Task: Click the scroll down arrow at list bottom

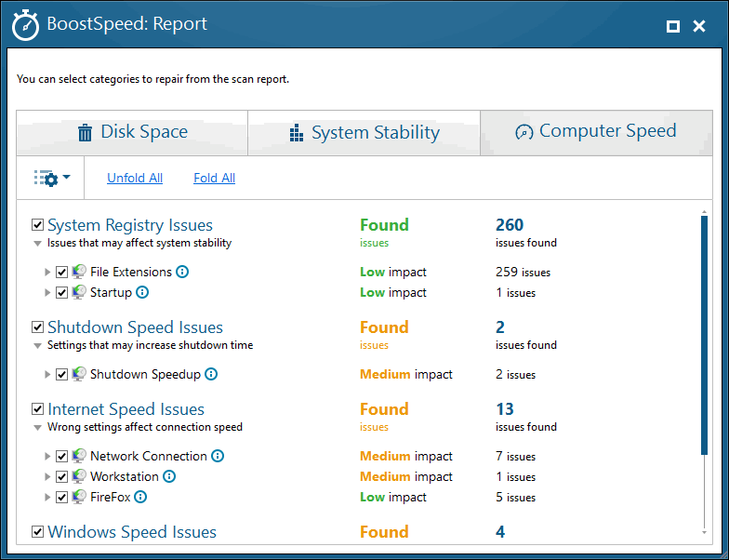Action: [x=705, y=532]
